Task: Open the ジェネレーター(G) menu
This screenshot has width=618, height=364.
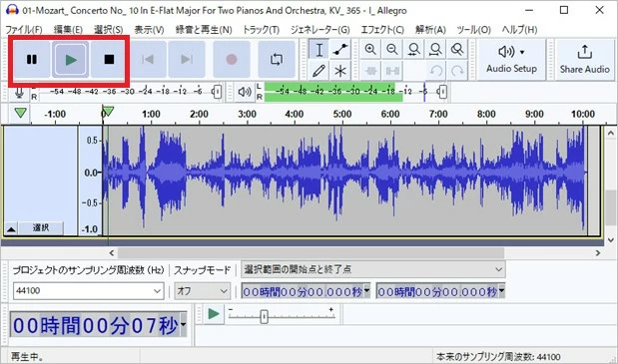Action: 320,30
